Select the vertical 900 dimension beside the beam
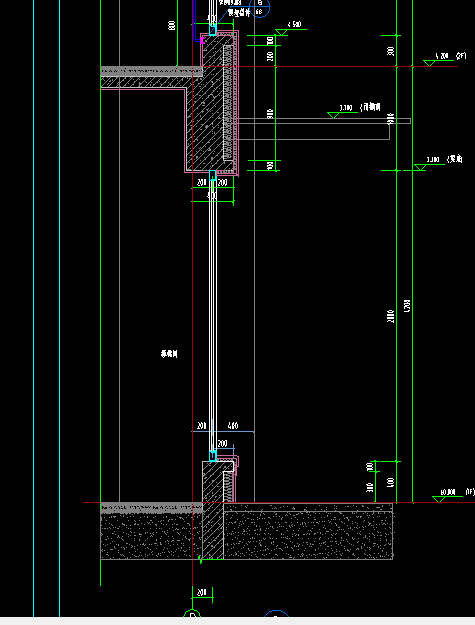475x625 pixels. (x=270, y=113)
